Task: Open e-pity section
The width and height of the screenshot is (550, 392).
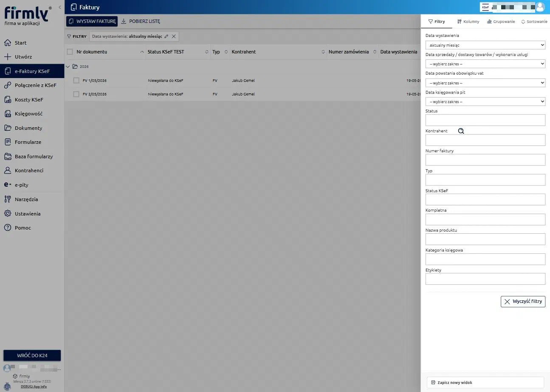Action: click(16, 185)
